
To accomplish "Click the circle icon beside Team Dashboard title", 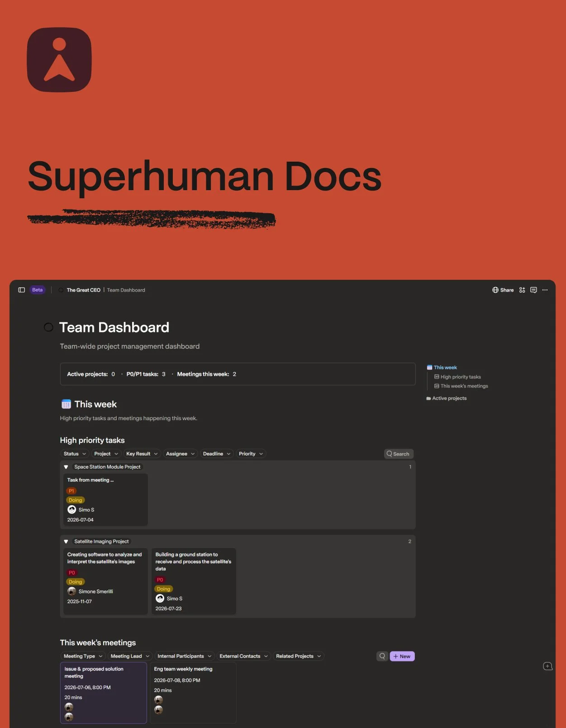I will (x=48, y=327).
